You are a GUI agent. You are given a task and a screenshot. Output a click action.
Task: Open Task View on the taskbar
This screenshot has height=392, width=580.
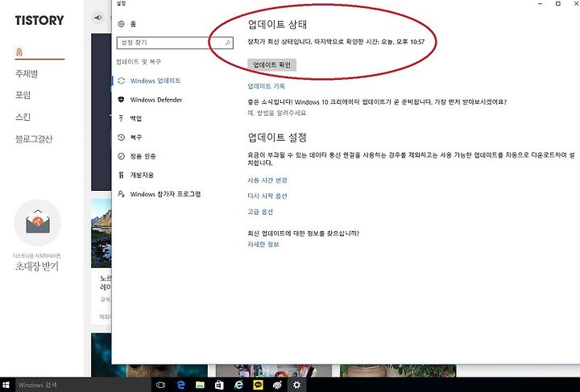[160, 385]
